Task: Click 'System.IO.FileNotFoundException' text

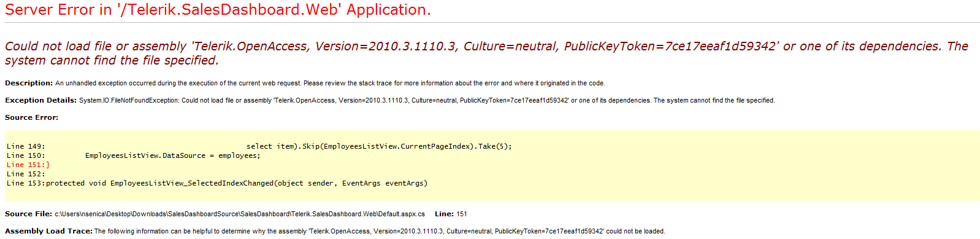Action: [x=129, y=100]
